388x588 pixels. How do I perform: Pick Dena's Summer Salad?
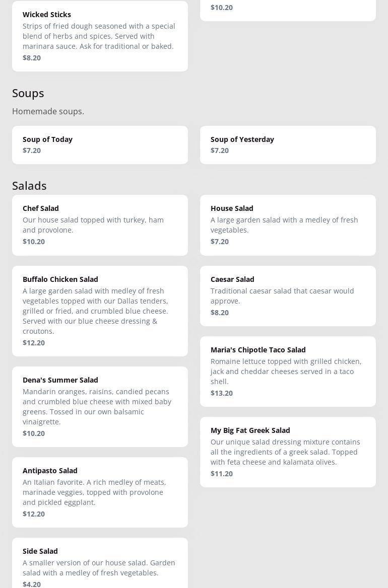[100, 406]
